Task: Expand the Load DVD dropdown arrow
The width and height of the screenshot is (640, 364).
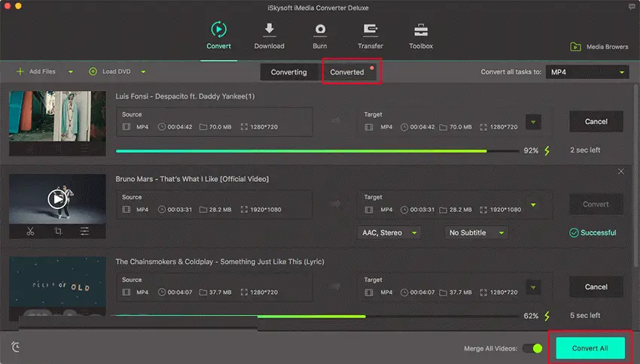Action: click(x=143, y=71)
